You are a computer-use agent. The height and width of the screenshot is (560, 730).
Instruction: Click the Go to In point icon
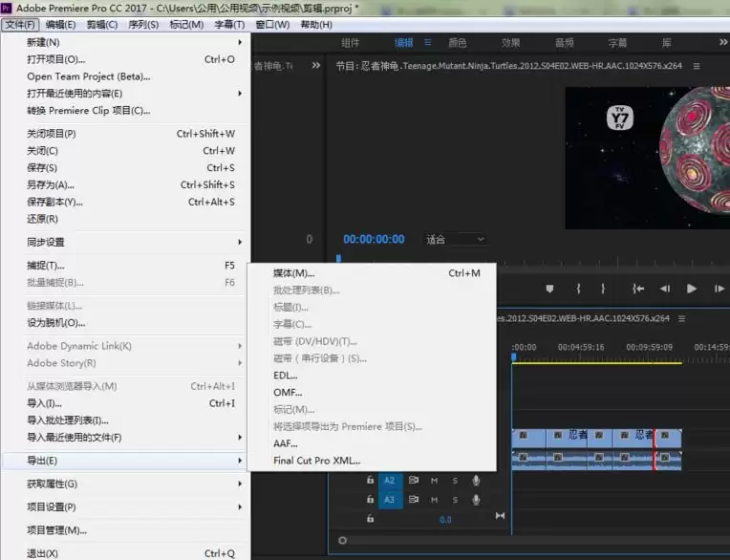(637, 289)
